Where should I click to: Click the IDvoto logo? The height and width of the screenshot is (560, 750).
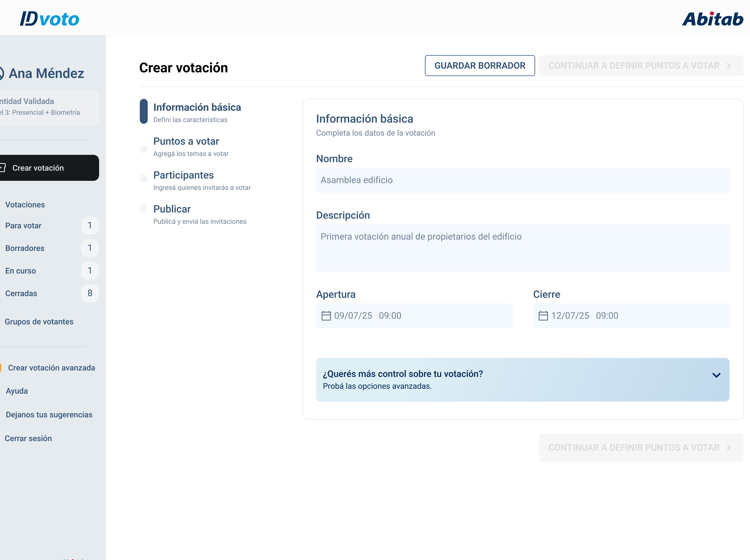click(x=50, y=19)
